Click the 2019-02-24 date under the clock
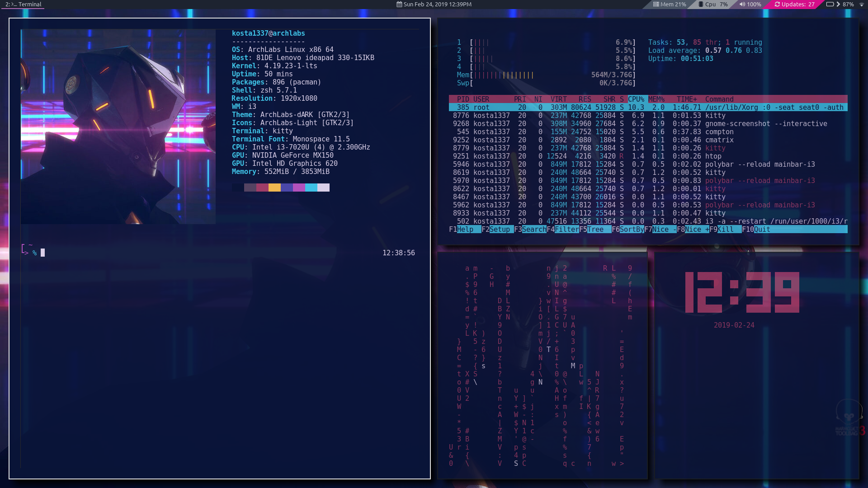This screenshot has height=488, width=868. pyautogui.click(x=734, y=325)
